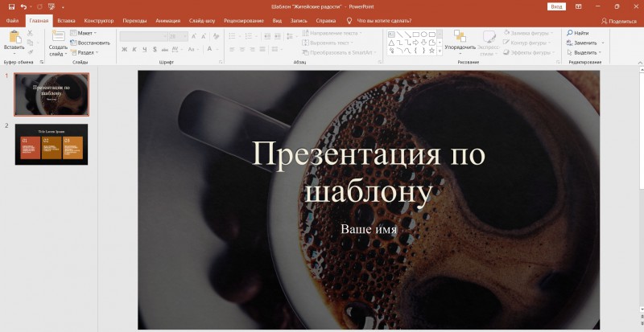Open Эффекты фигуры shape effects
The width and height of the screenshot is (644, 332).
click(x=528, y=52)
